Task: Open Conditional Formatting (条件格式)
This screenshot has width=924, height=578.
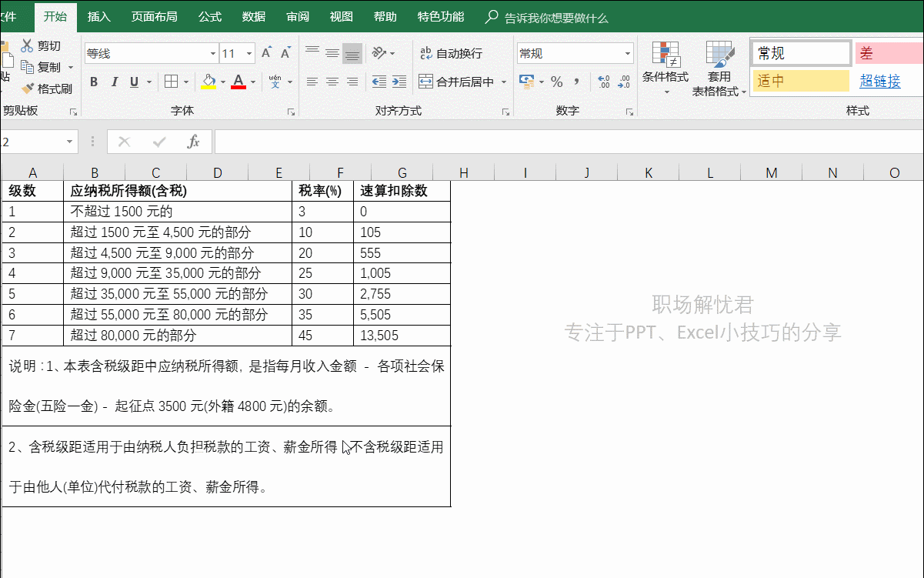Action: click(665, 68)
